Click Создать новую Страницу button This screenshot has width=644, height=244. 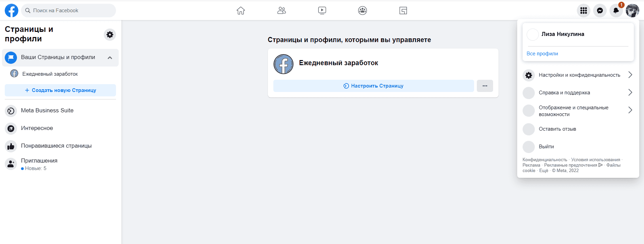pyautogui.click(x=60, y=90)
